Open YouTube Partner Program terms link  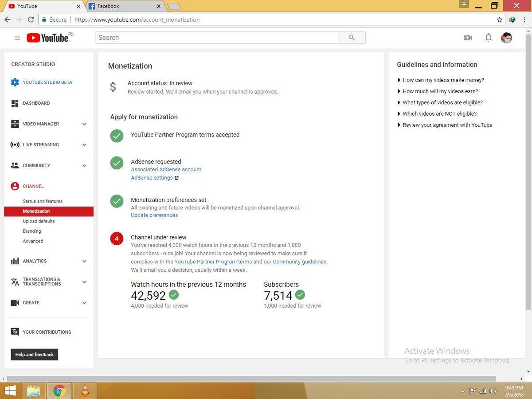pos(213,262)
